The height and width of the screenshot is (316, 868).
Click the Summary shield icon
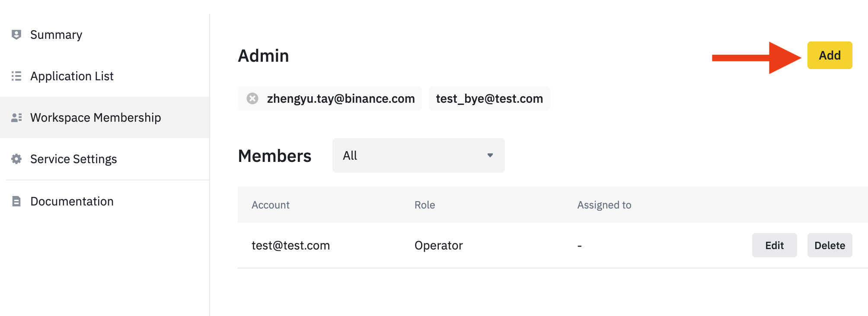[x=16, y=35]
